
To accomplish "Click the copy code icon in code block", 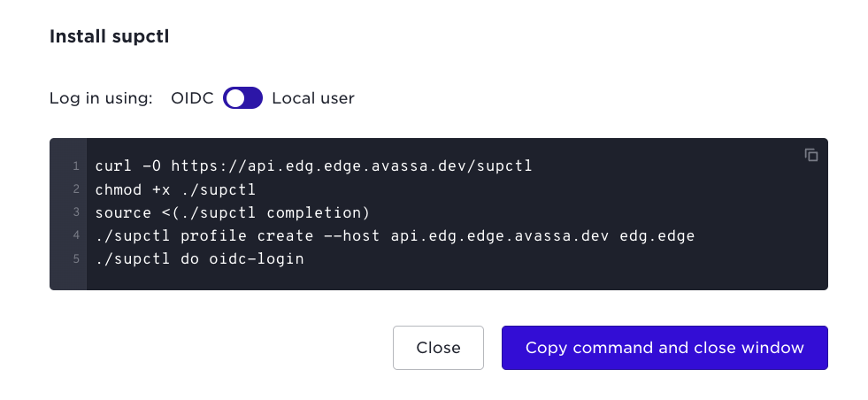I will click(x=811, y=155).
